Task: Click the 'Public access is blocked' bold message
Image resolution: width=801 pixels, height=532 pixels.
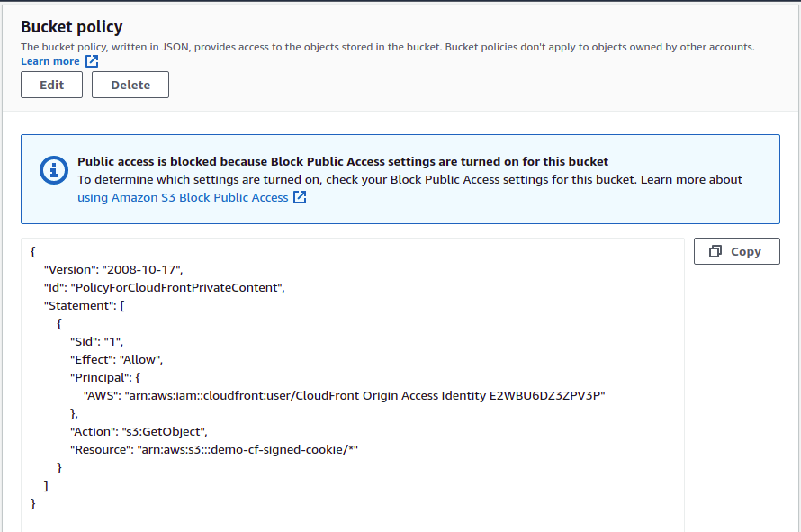Action: (x=343, y=162)
